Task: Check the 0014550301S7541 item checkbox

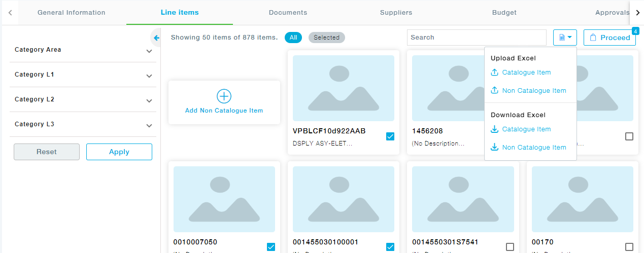Action: [x=510, y=247]
